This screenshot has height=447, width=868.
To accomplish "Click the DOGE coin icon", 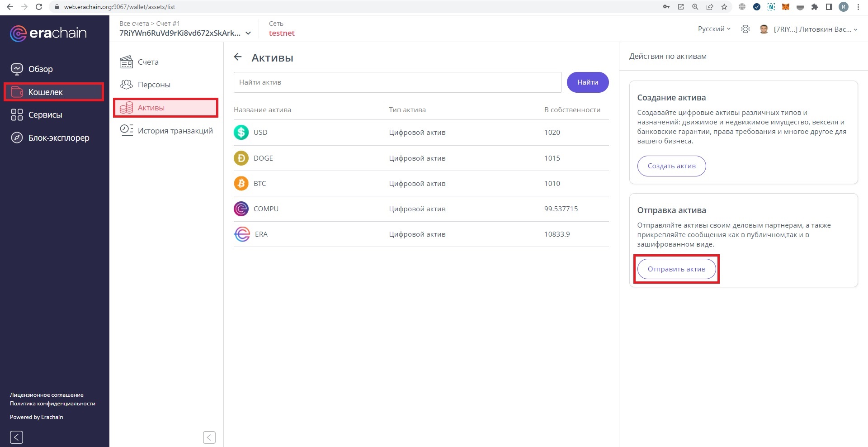I will tap(241, 158).
